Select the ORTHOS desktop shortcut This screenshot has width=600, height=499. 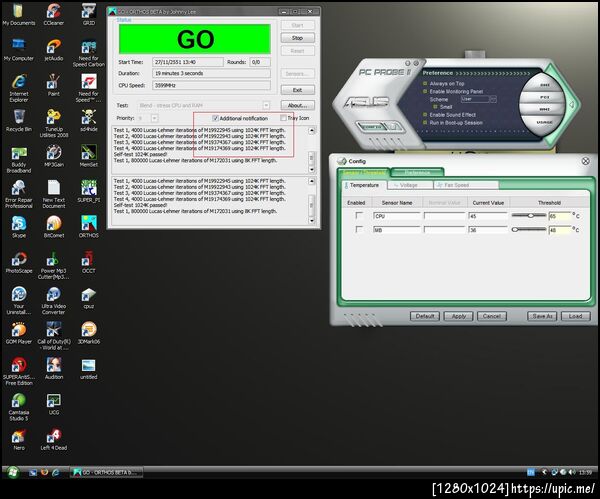tap(89, 227)
